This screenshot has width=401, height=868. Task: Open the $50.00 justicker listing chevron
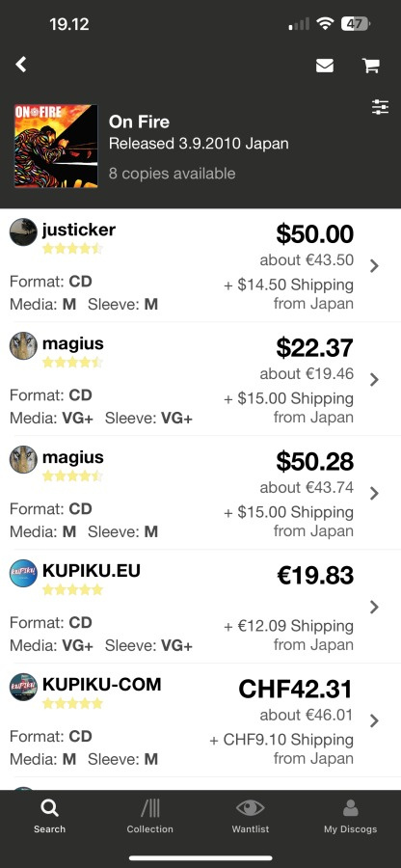pyautogui.click(x=374, y=266)
